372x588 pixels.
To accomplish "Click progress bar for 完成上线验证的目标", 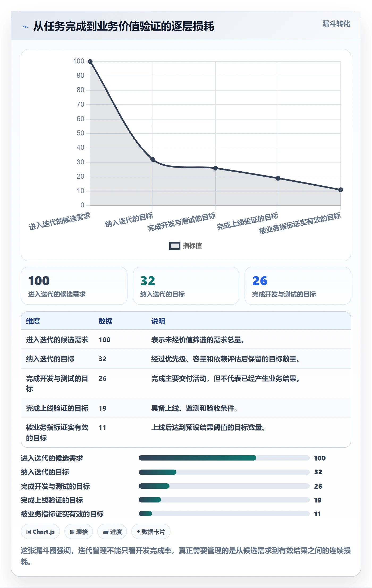I will [x=224, y=500].
